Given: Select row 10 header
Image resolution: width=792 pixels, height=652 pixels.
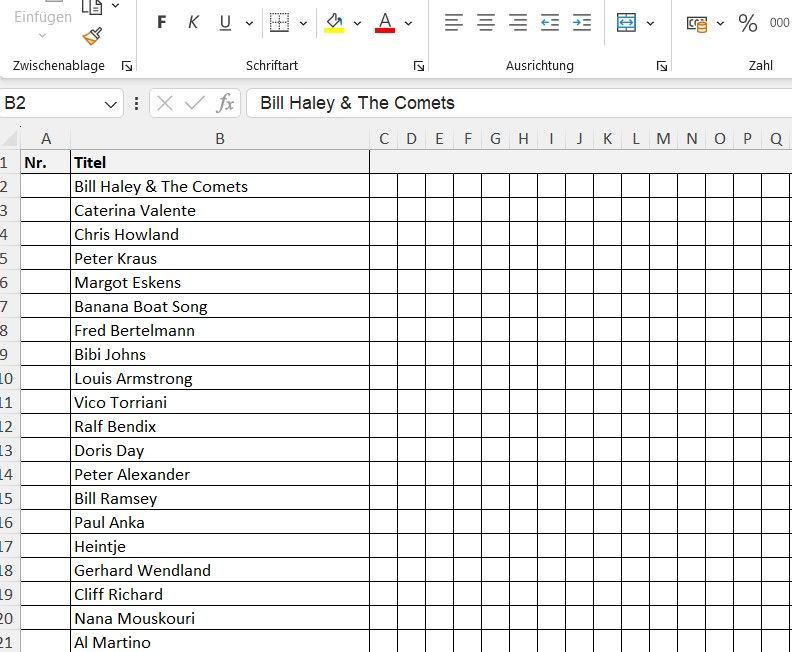Looking at the screenshot, I should click(10, 378).
